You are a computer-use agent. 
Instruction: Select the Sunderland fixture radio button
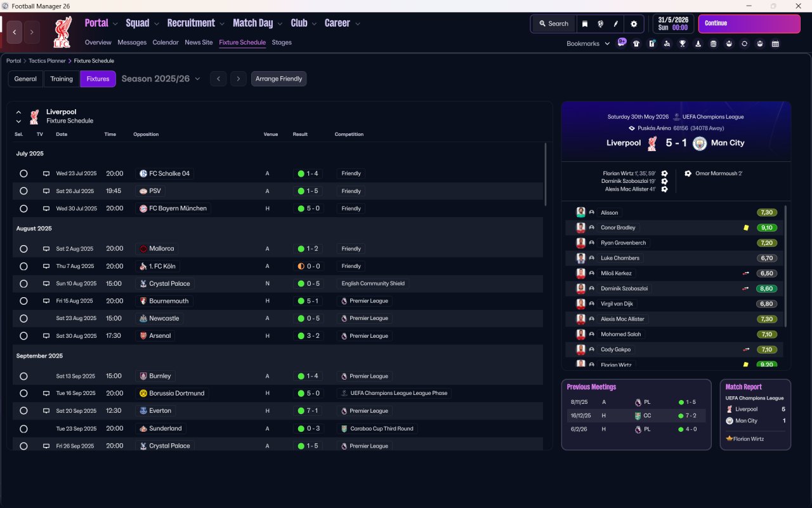(x=23, y=429)
